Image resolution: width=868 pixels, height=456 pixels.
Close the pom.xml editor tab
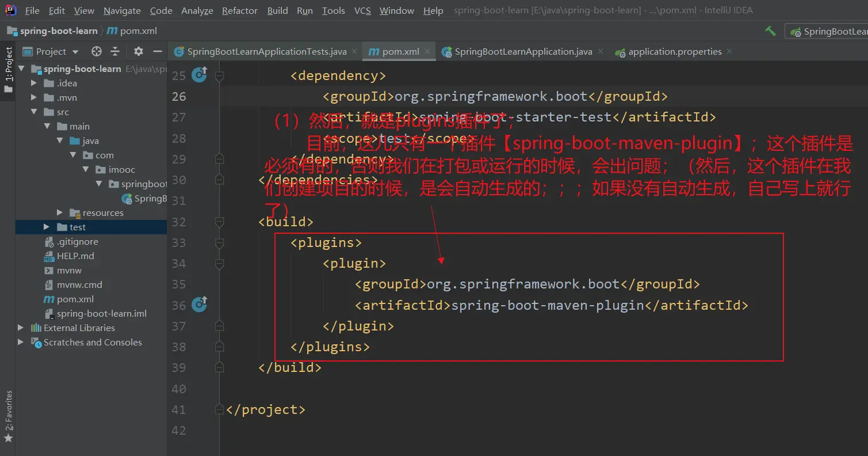tap(427, 51)
